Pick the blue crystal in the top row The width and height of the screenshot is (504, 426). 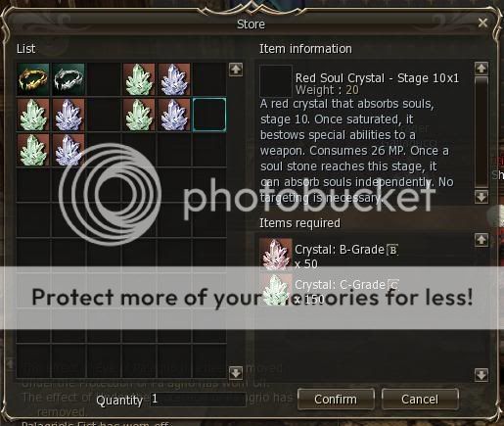click(x=174, y=79)
